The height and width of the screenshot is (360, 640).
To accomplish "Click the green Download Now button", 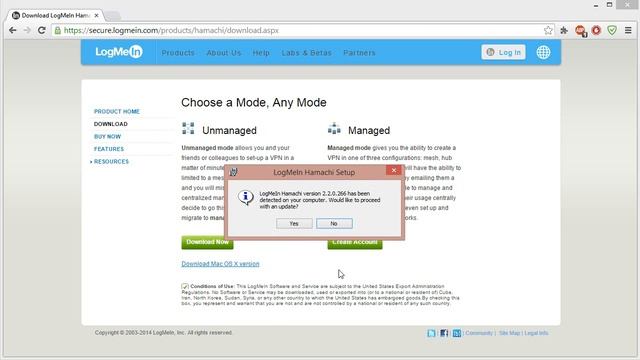I will click(207, 242).
